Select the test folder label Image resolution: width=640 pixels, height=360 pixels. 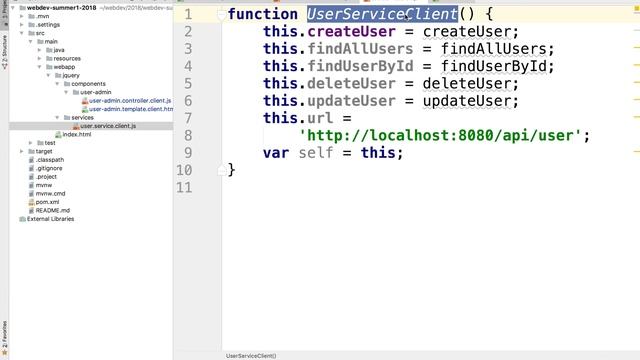[x=50, y=143]
